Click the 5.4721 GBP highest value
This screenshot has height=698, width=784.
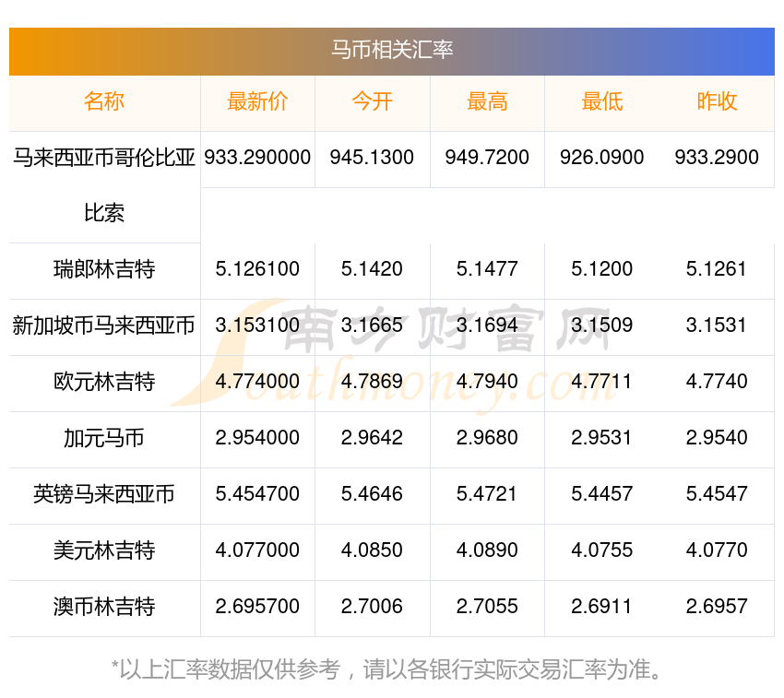(x=487, y=494)
